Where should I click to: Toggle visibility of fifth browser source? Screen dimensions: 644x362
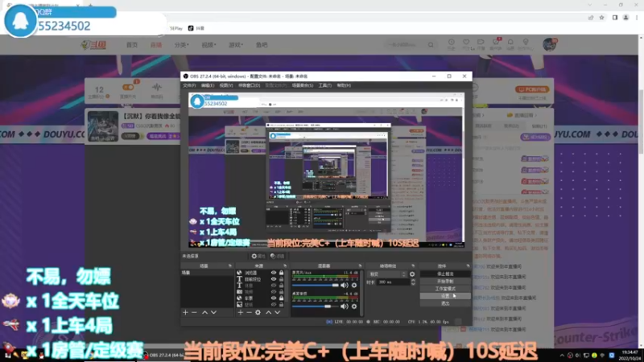(274, 298)
